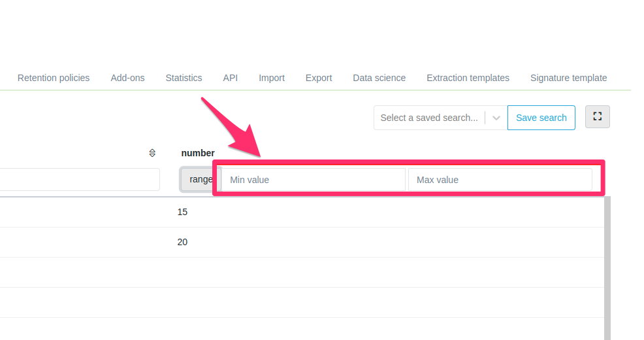
Task: Open the Retention policies tab
Action: point(54,78)
